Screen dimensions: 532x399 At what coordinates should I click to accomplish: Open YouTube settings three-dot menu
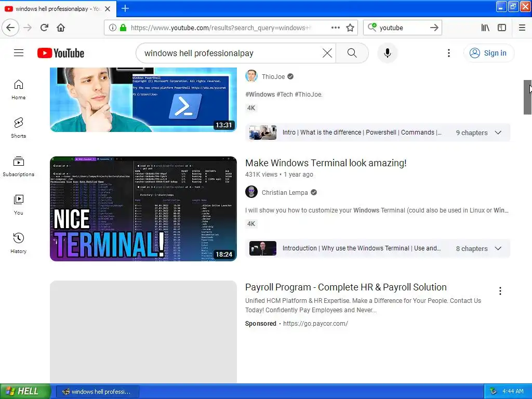point(448,53)
